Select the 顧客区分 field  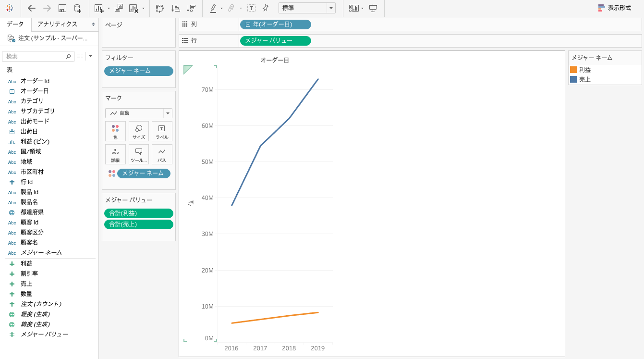coord(32,232)
